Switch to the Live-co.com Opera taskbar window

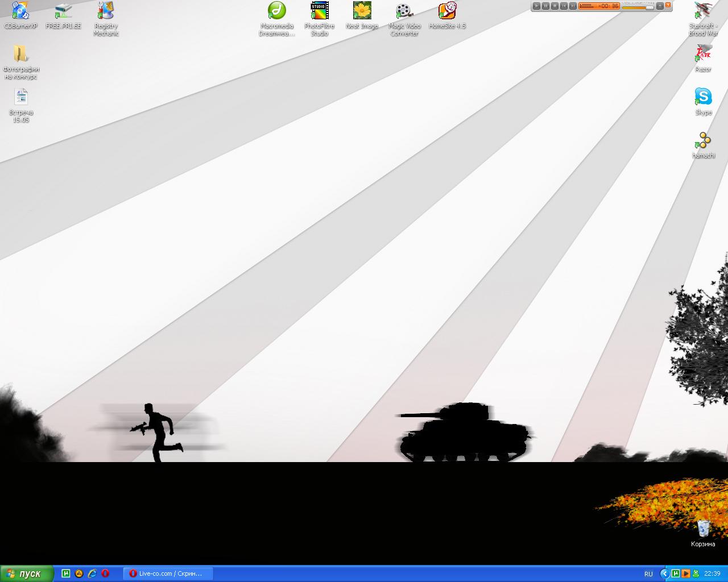pyautogui.click(x=168, y=573)
